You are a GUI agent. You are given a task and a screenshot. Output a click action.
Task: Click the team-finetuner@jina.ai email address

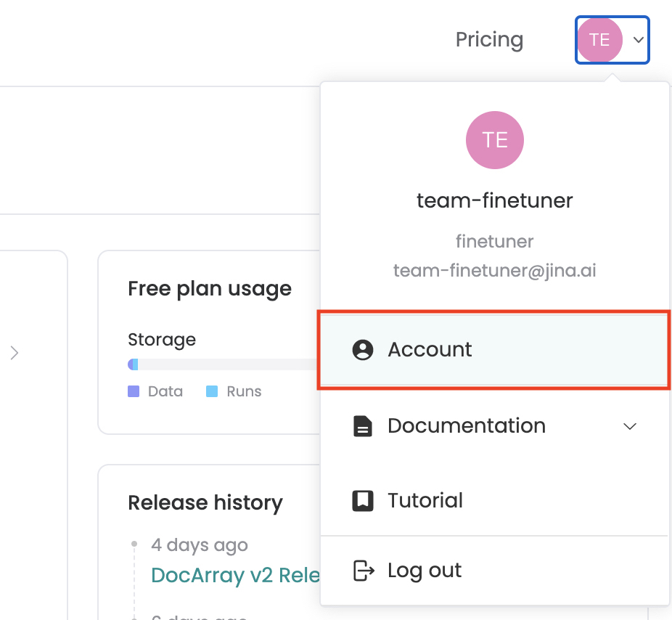[x=494, y=270]
